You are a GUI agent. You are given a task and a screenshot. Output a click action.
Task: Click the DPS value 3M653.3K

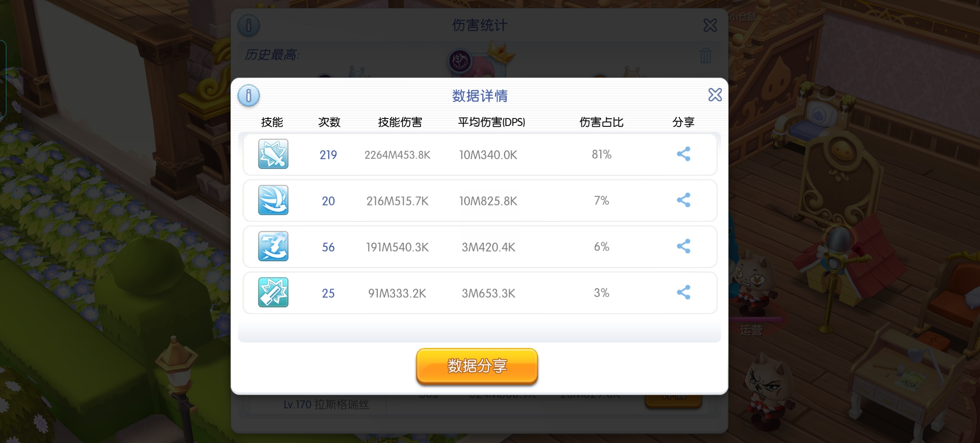pos(488,293)
